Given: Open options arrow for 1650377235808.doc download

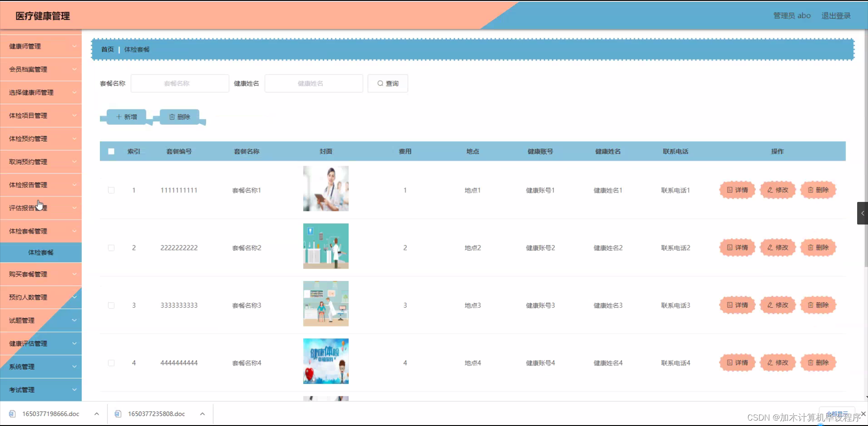Looking at the screenshot, I should point(203,414).
